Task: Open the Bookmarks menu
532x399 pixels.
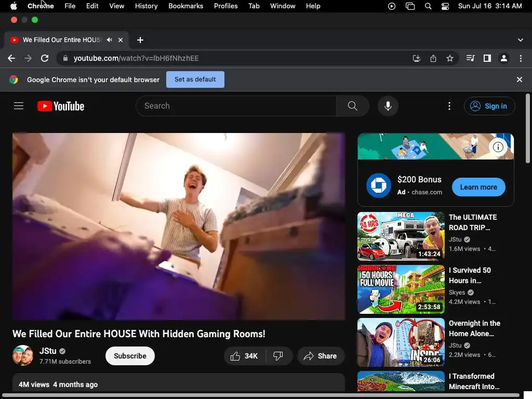Action: [x=185, y=6]
